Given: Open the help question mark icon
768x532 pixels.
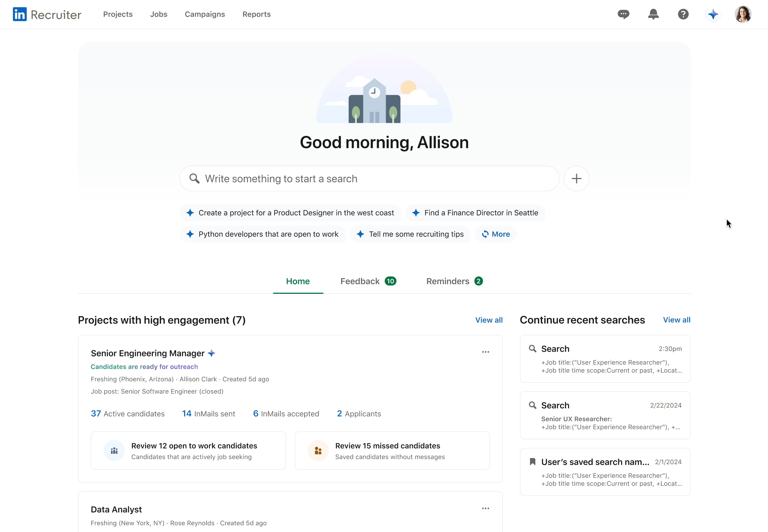Looking at the screenshot, I should click(x=683, y=14).
